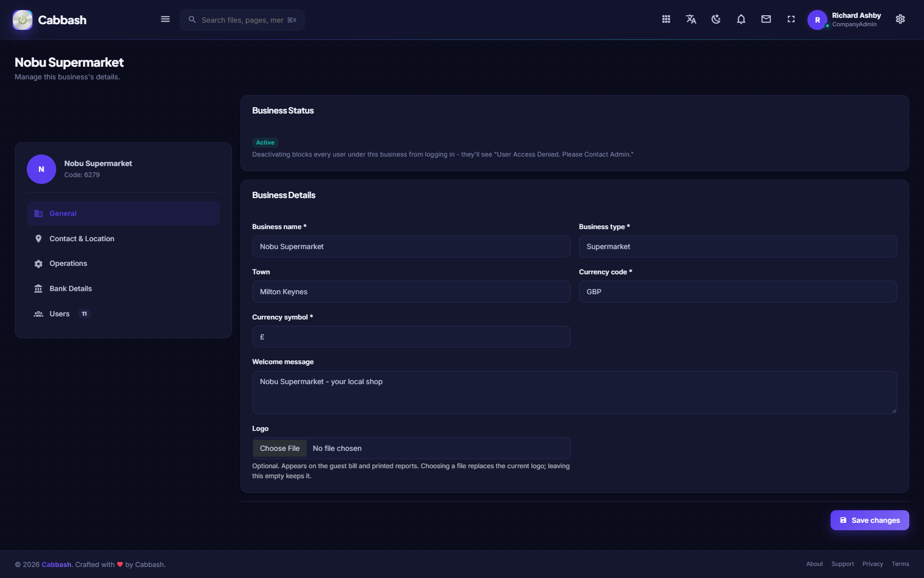Click the Save changes button
Image resolution: width=924 pixels, height=578 pixels.
click(869, 520)
